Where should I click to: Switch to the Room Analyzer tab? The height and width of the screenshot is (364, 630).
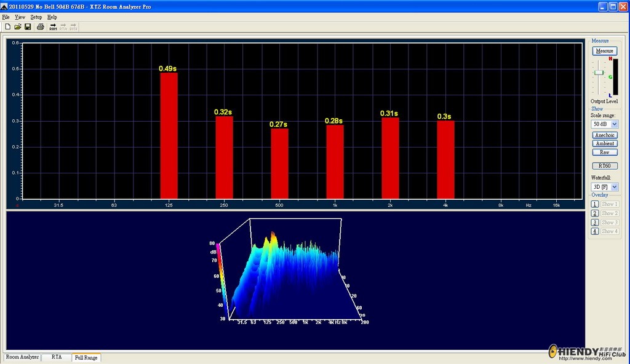click(x=23, y=357)
